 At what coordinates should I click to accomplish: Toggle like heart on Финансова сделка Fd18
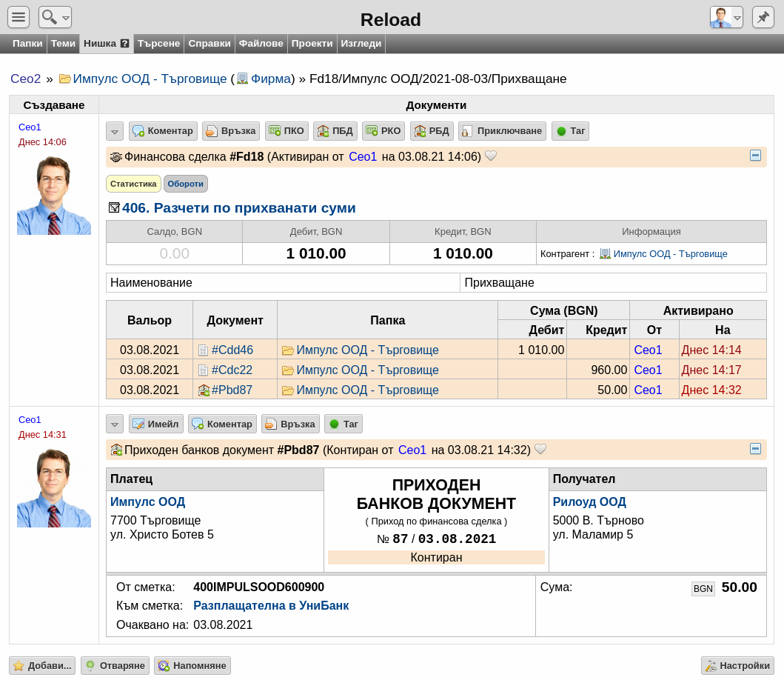[491, 156]
